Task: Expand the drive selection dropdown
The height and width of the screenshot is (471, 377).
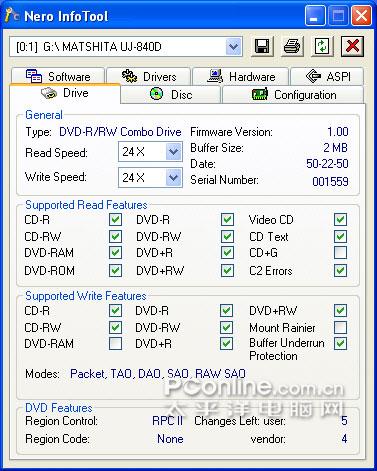Action: click(x=233, y=46)
